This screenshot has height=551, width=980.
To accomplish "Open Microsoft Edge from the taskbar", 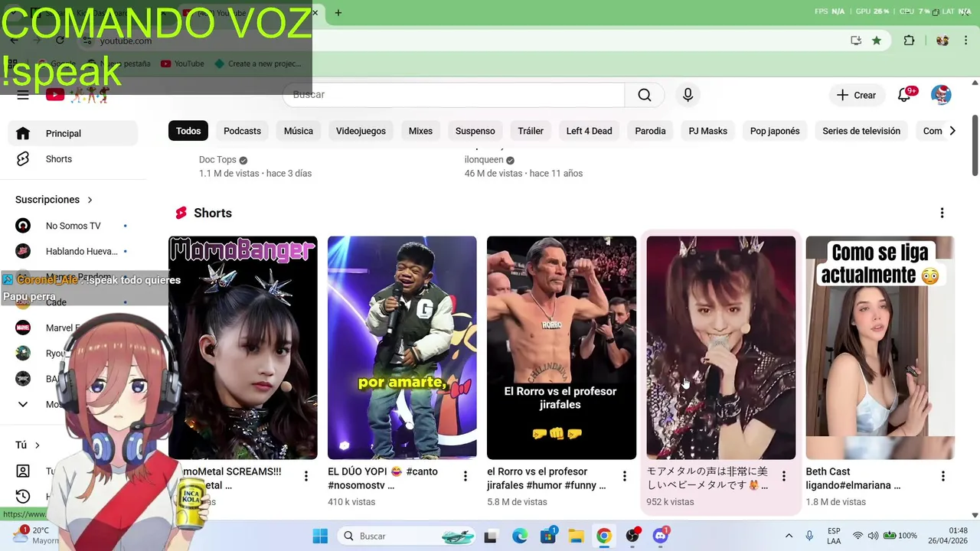I will coord(519,536).
